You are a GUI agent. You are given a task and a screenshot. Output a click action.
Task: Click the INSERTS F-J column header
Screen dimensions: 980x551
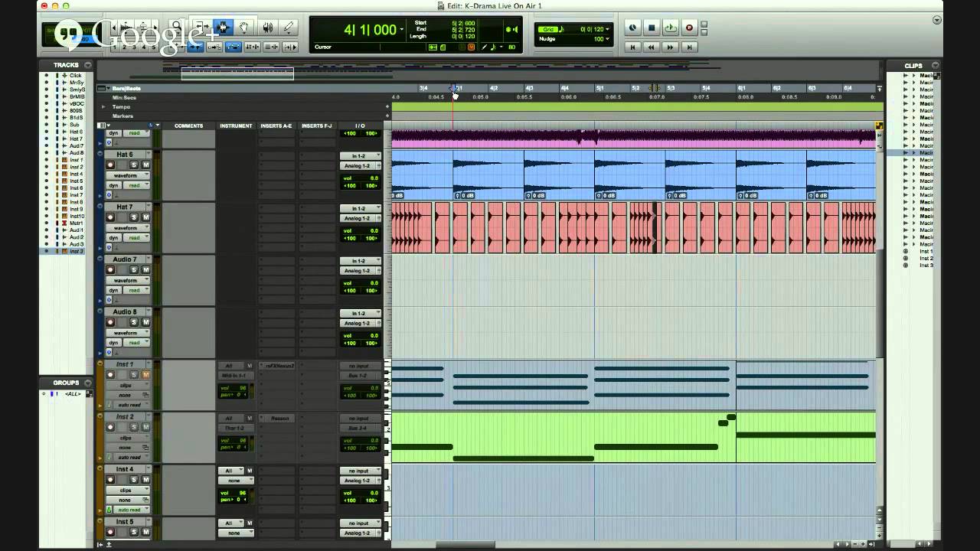[317, 126]
